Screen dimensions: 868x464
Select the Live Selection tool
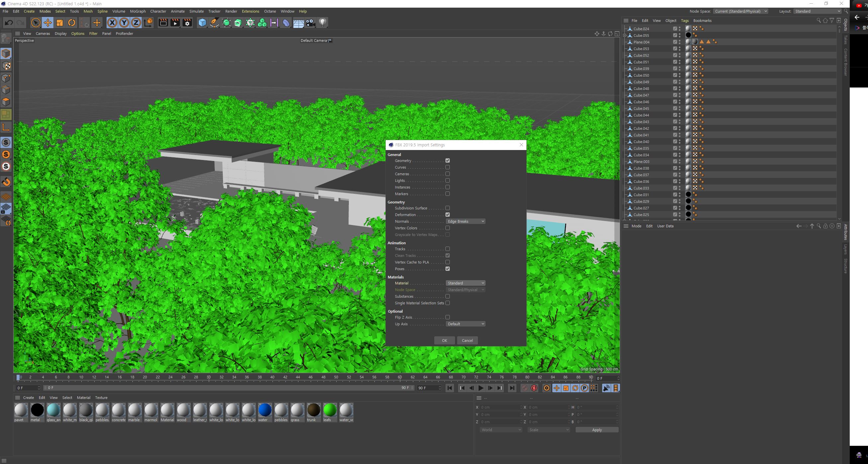pyautogui.click(x=36, y=23)
